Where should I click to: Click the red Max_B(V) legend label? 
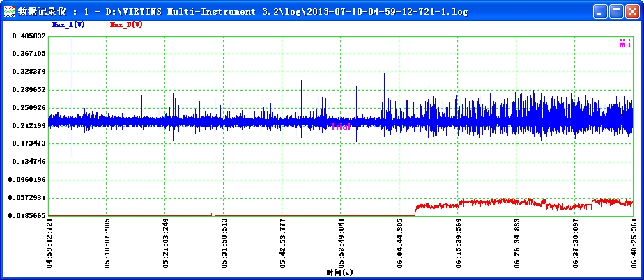tap(124, 24)
